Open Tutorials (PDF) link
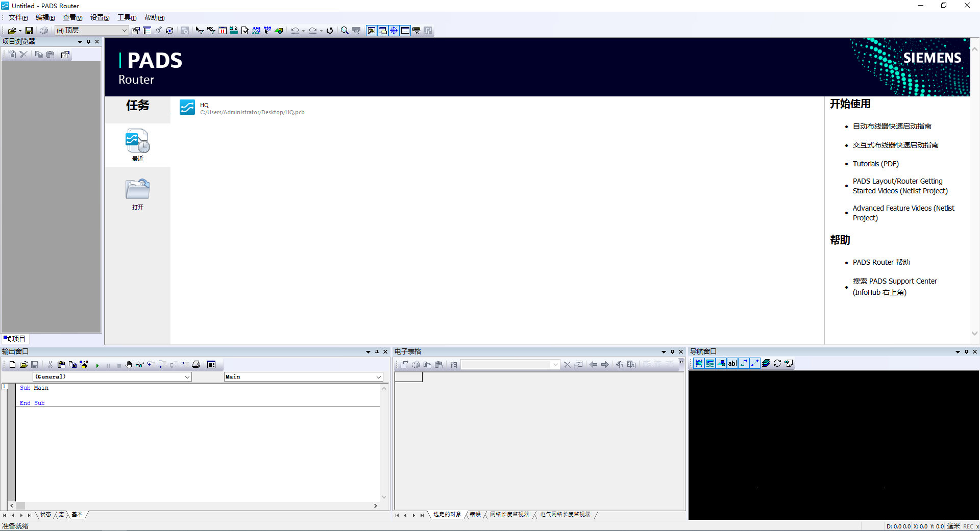The height and width of the screenshot is (531, 980). pos(875,164)
